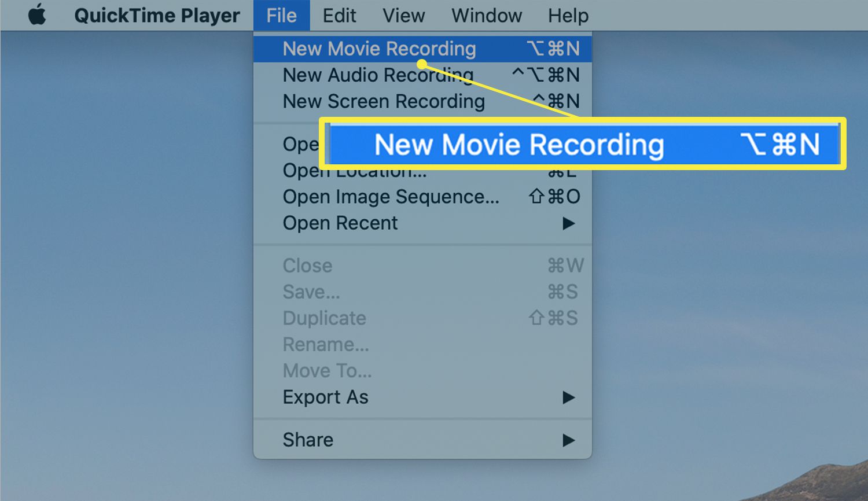The width and height of the screenshot is (868, 501).
Task: Open the QuickTime Player application menu
Action: [x=157, y=15]
